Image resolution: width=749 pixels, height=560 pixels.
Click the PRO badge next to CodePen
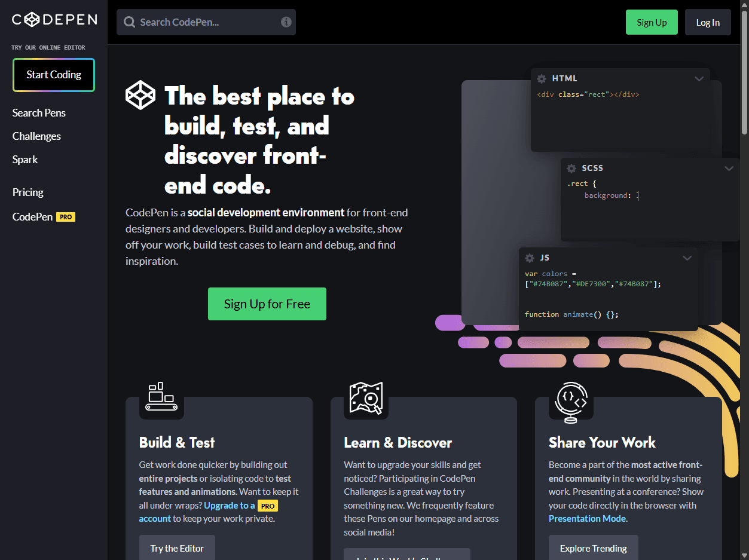[66, 217]
